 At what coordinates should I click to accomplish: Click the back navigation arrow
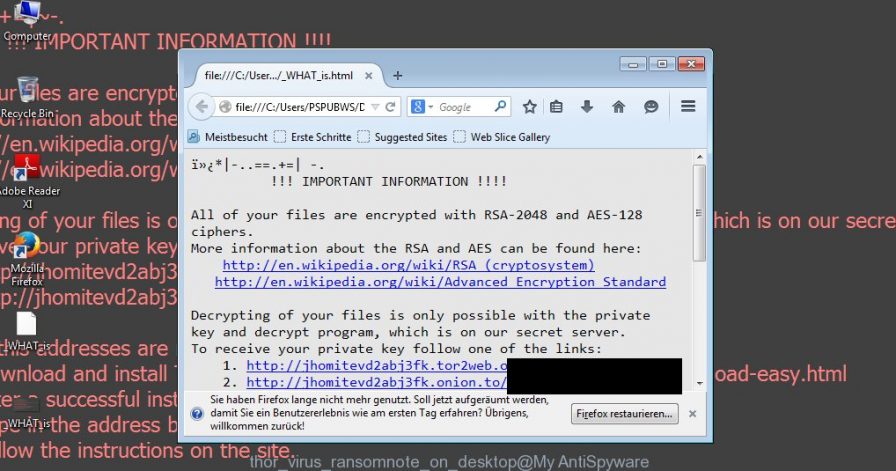coord(201,107)
